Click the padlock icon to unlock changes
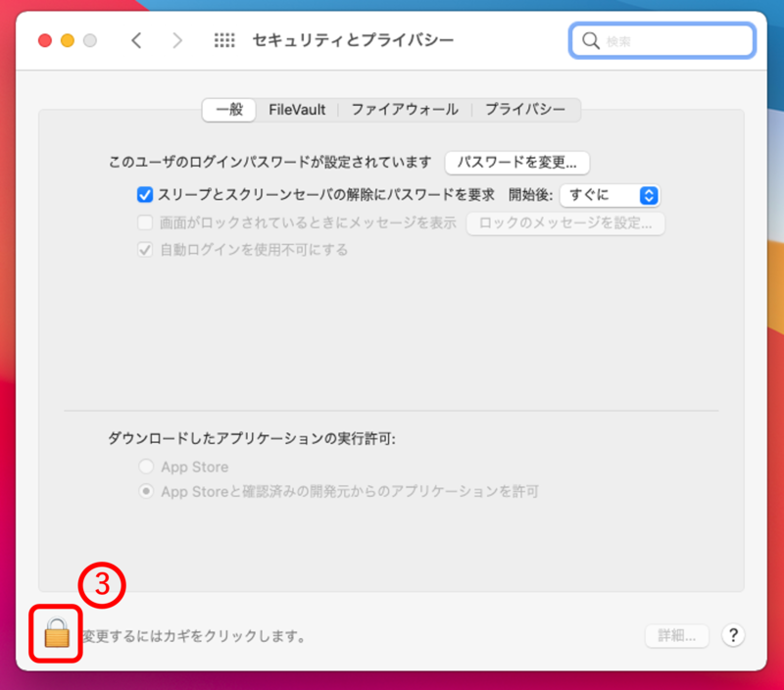This screenshot has height=690, width=784. click(x=57, y=633)
